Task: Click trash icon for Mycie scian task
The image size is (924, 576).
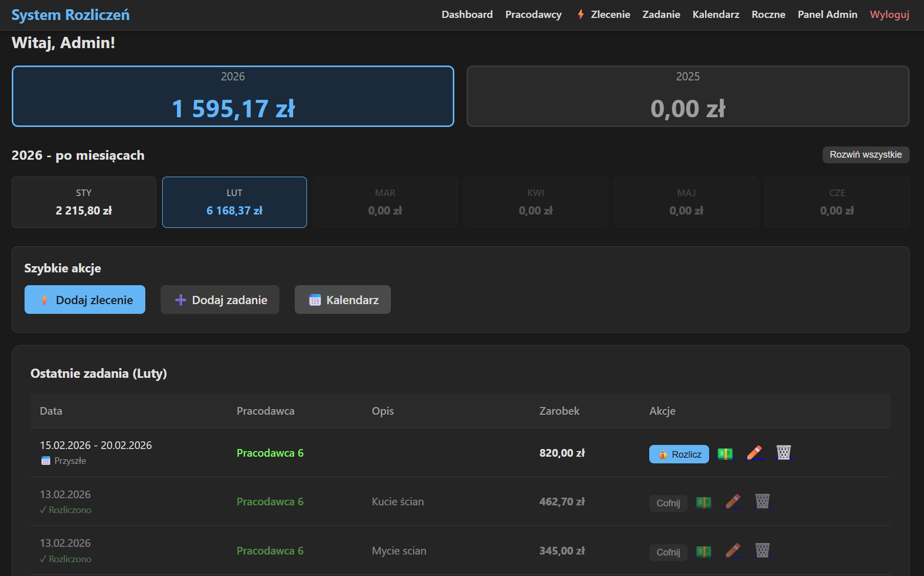Action: [x=762, y=550]
